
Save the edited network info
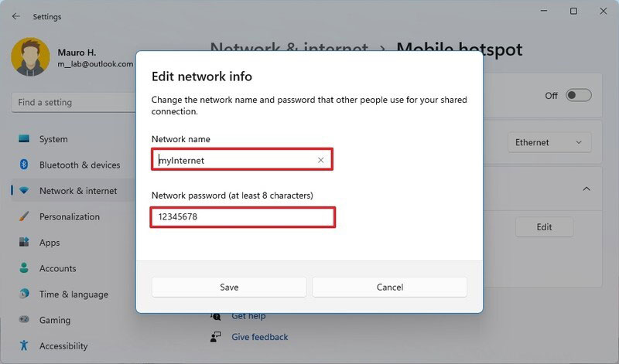point(229,287)
